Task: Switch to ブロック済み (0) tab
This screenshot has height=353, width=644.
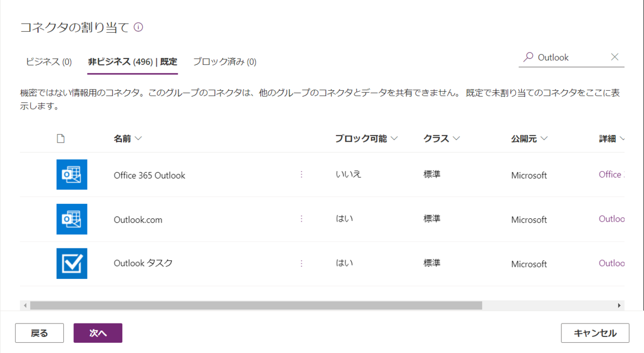Action: point(224,62)
